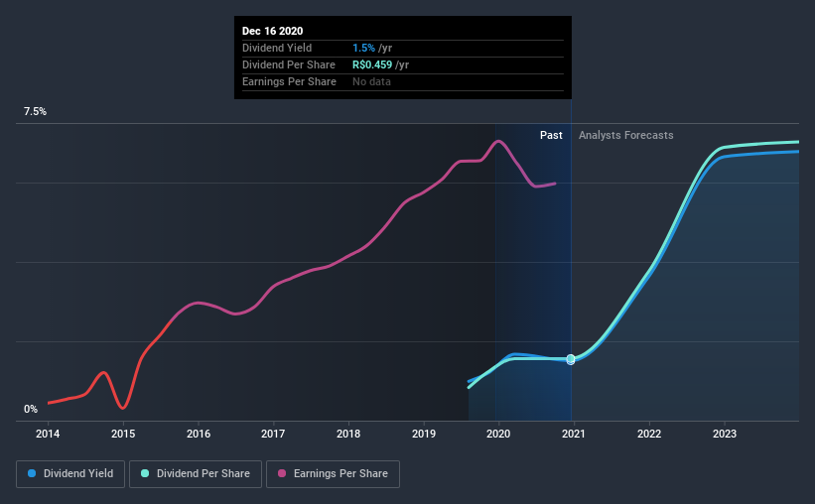Click the Analysts Forecasts label
The width and height of the screenshot is (815, 504).
tap(625, 136)
